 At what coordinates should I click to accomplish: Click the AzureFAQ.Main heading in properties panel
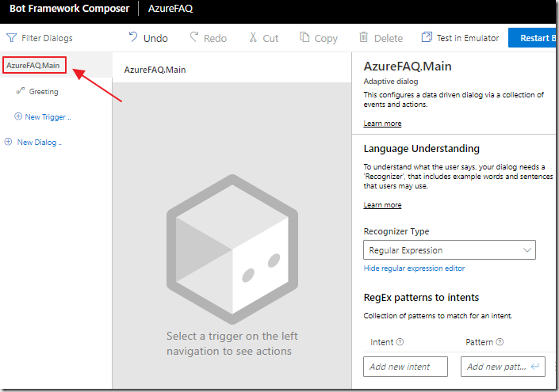(x=408, y=67)
